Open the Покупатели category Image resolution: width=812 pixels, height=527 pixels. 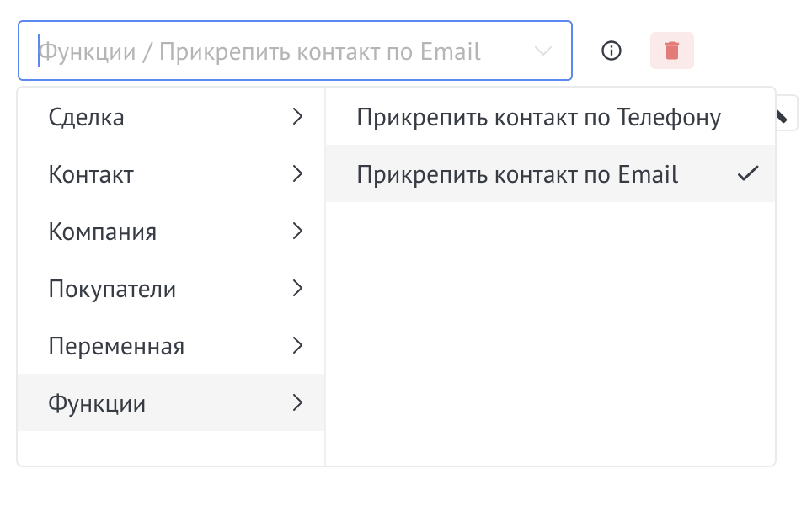click(112, 290)
